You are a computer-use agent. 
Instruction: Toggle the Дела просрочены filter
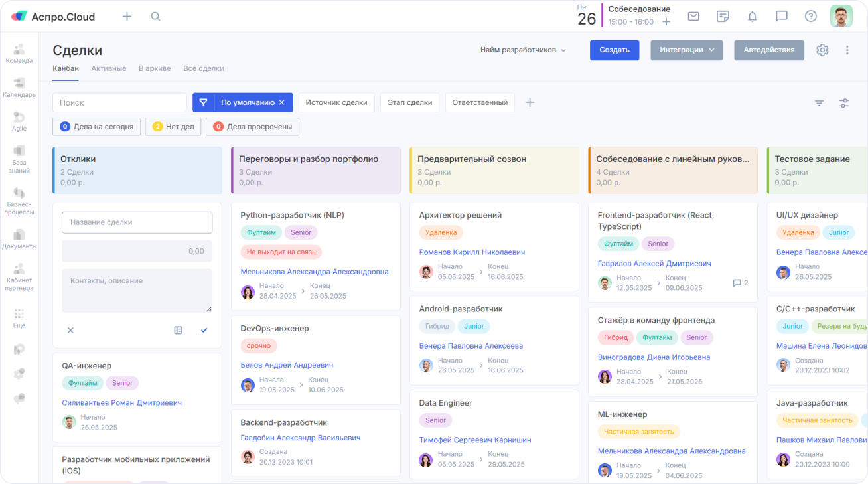[252, 127]
